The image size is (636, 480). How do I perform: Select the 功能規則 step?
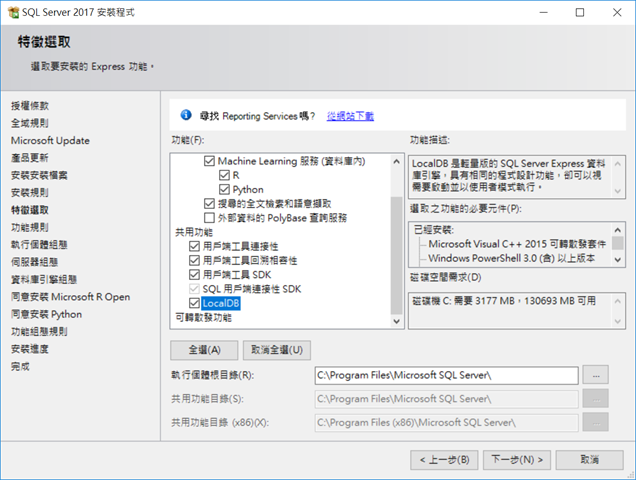point(30,228)
